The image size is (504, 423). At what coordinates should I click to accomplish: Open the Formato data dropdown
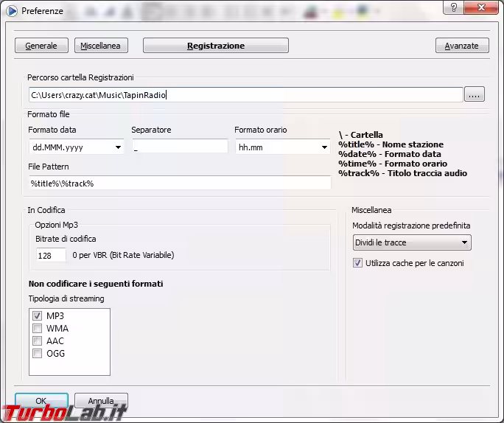[76, 147]
